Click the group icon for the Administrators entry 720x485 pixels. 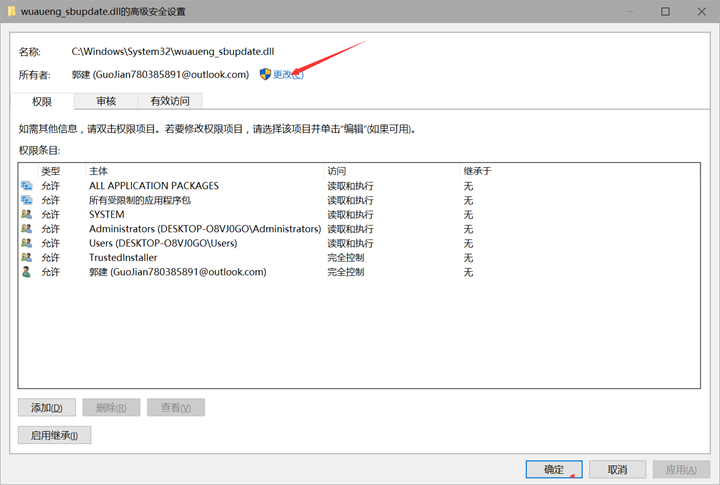[27, 228]
